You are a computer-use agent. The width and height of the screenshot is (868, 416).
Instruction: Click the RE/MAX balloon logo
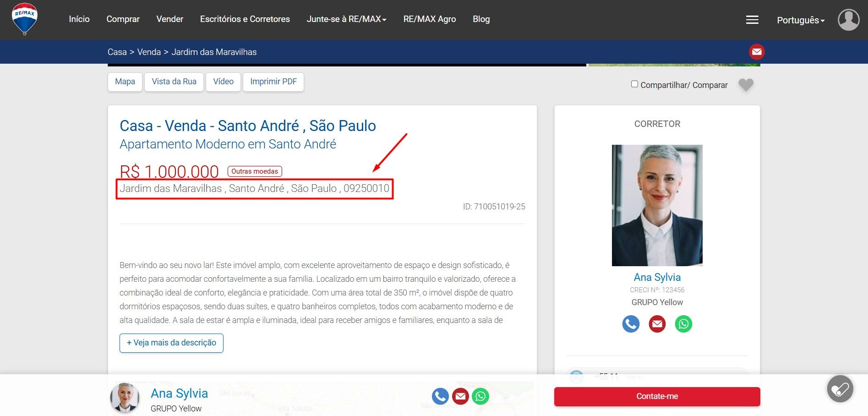(25, 19)
